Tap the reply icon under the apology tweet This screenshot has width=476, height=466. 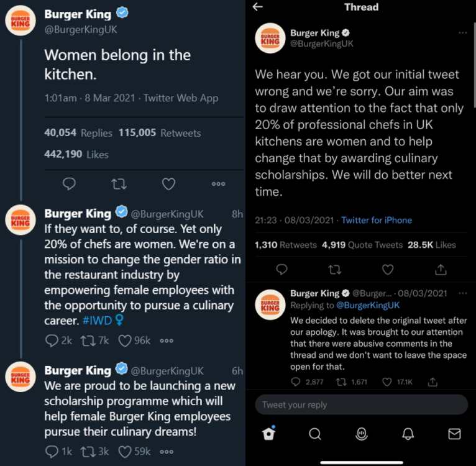click(281, 270)
